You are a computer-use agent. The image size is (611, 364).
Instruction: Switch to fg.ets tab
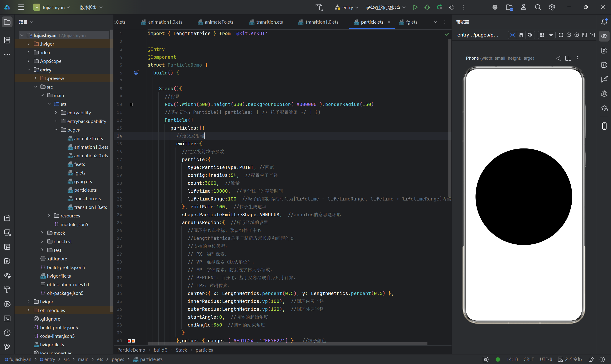(408, 22)
